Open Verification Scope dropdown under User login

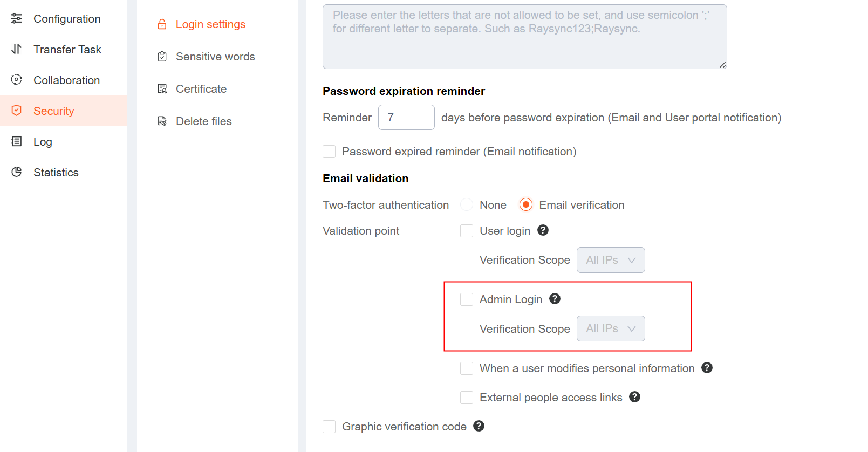click(611, 260)
